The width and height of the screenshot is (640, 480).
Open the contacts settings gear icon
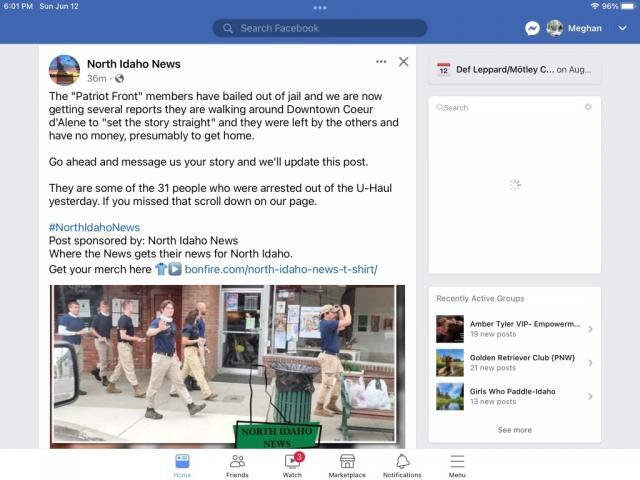588,107
